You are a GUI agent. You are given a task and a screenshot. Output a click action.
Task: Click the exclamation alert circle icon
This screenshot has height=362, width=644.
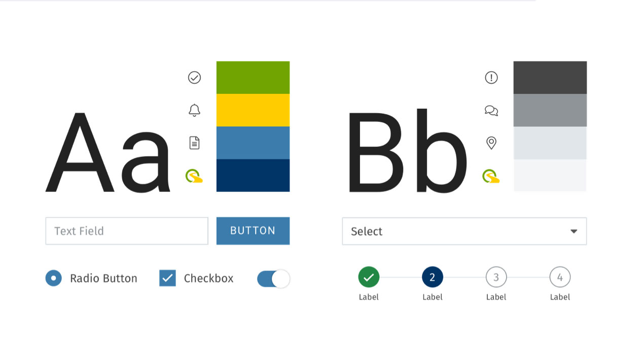(x=491, y=77)
